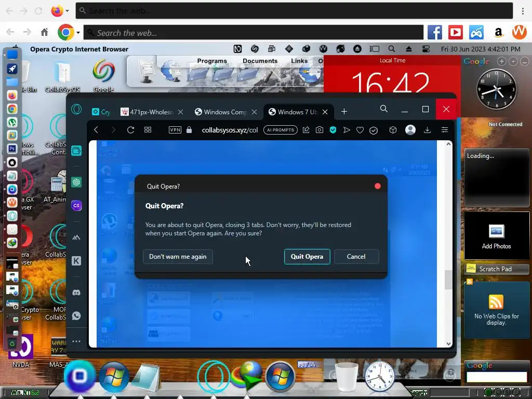Click the Opera page scrollbar thumb

click(448, 280)
